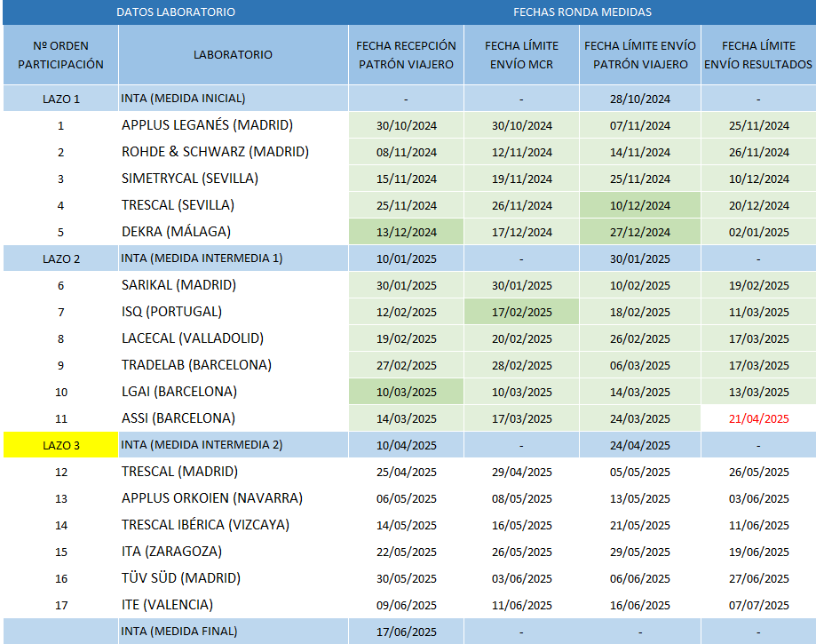Select the LAZO 2 cell
Screen dimensions: 816x644
61,258
